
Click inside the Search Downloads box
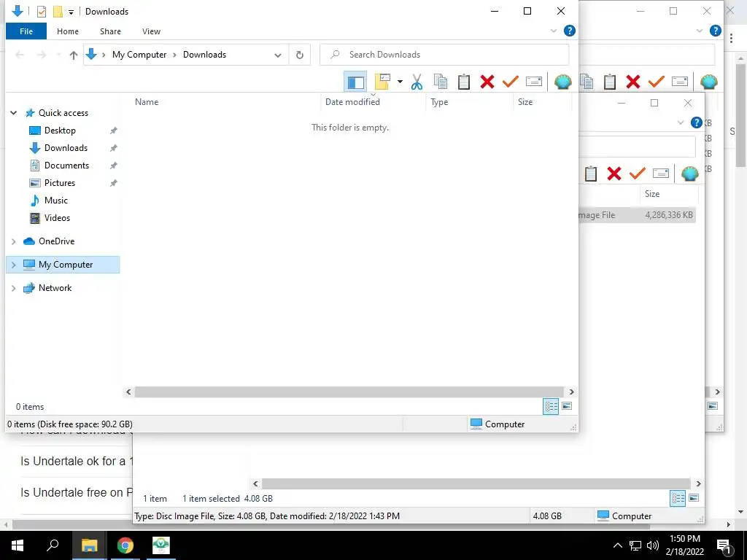pos(444,55)
